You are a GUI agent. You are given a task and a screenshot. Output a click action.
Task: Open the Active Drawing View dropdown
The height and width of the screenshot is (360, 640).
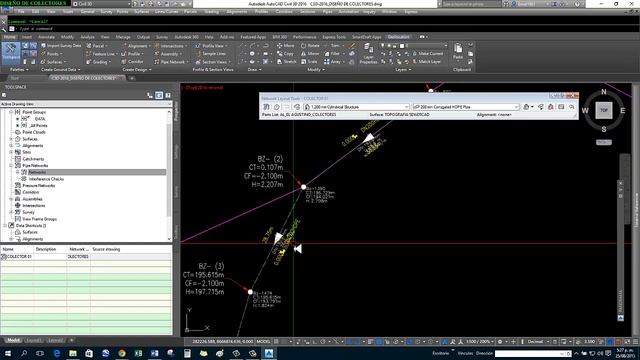(x=86, y=104)
